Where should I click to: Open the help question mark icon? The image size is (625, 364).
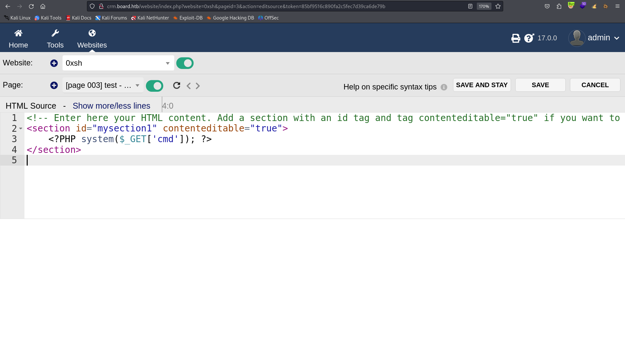click(x=529, y=38)
